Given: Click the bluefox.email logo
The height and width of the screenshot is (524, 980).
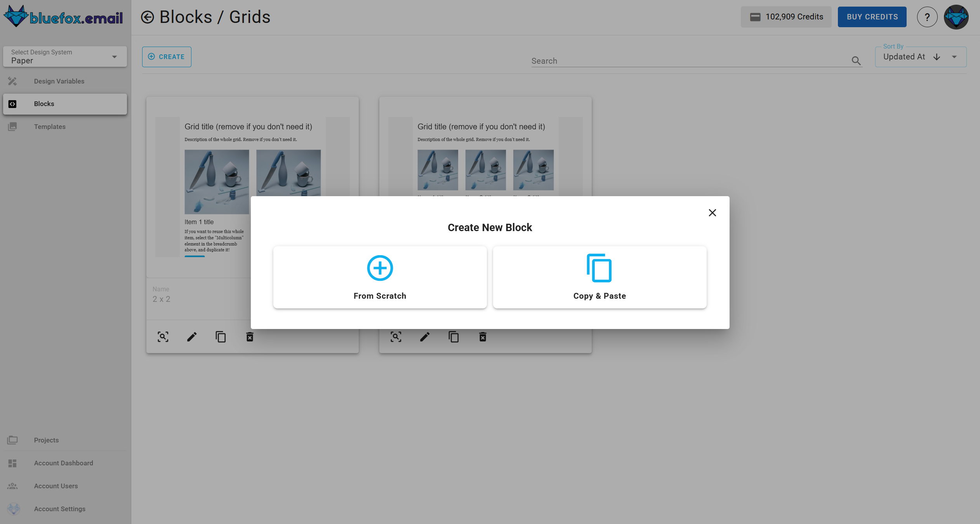Looking at the screenshot, I should click(63, 17).
